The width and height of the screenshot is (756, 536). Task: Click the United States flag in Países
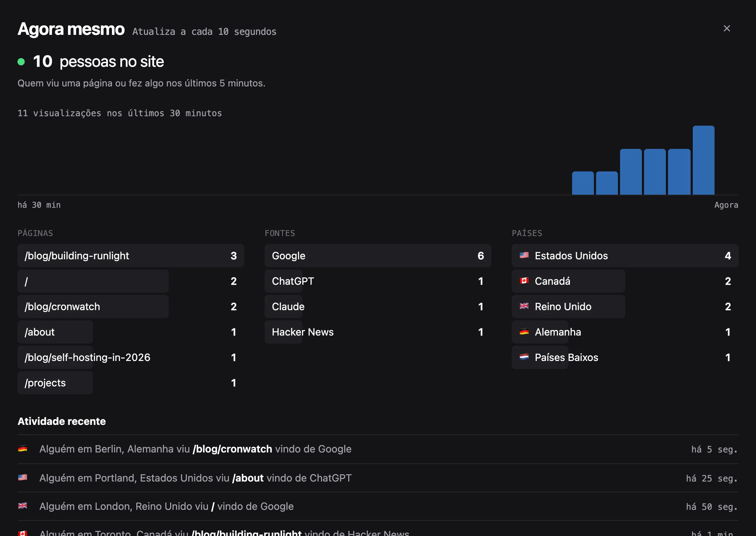[524, 255]
